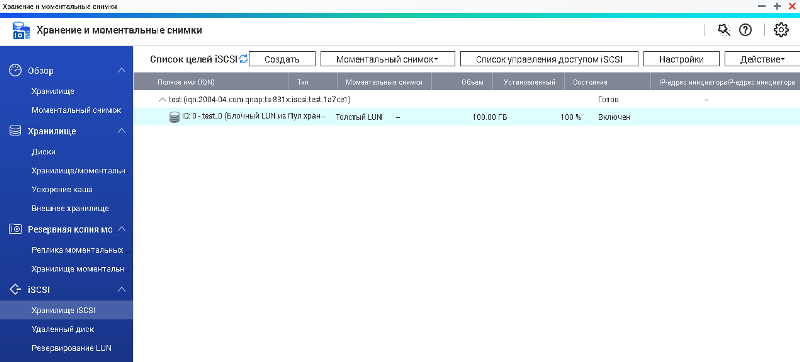
Task: Click the Список целей iSCSI heading
Action: (193, 59)
